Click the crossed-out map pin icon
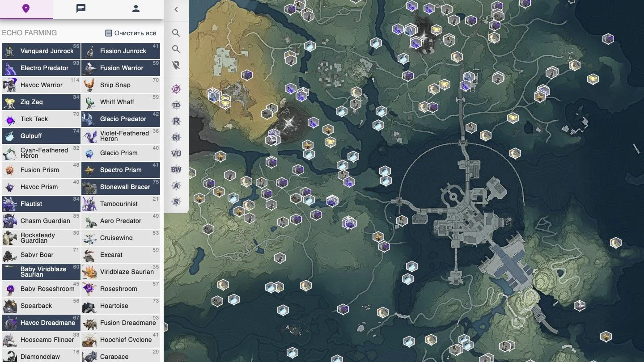644x362 pixels. coord(176,65)
